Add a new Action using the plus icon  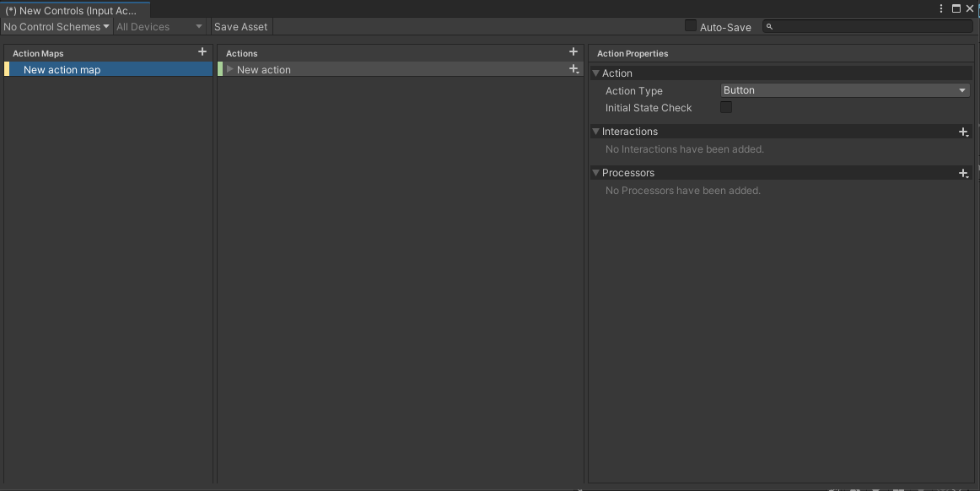[573, 51]
